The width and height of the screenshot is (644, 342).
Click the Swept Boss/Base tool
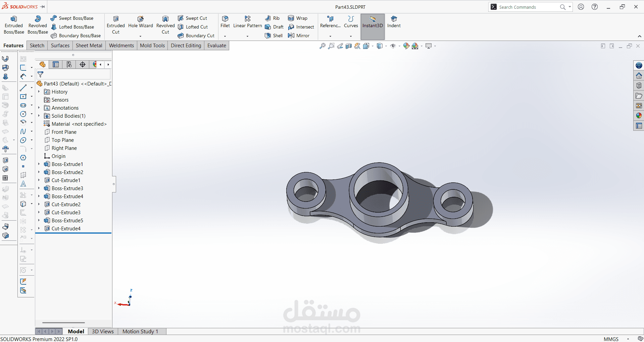click(x=72, y=18)
